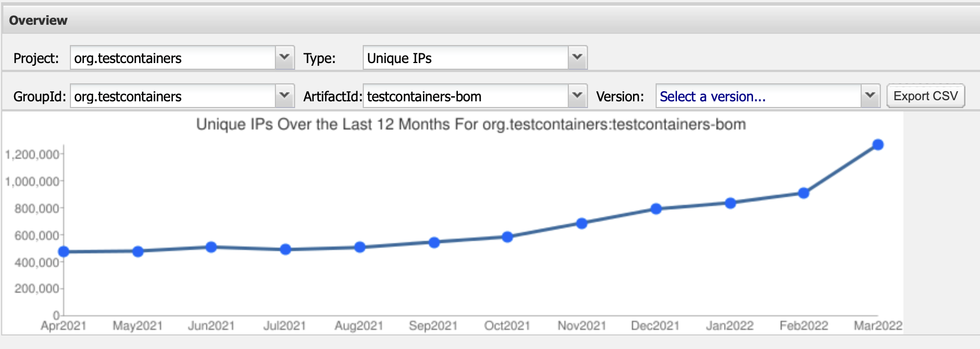This screenshot has height=349, width=980.
Task: Select the Dec2021 data point
Action: click(x=656, y=209)
